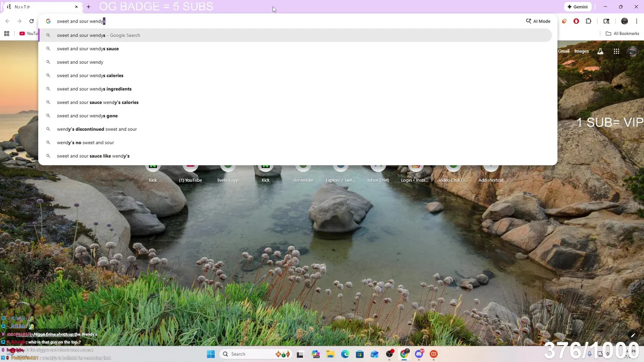Viewport: 644px width, 362px height.
Task: Open the tab search icon in toolbar
Action: tap(606, 21)
